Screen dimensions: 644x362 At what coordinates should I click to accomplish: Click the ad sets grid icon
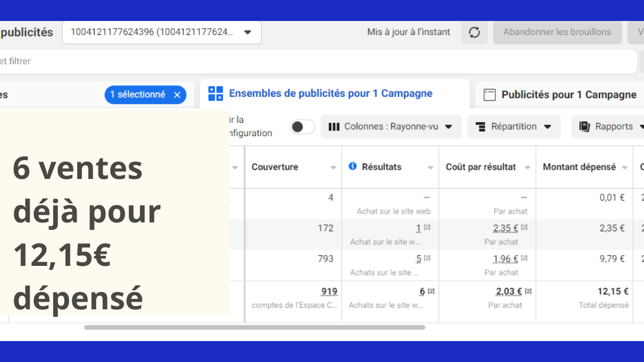[x=216, y=94]
